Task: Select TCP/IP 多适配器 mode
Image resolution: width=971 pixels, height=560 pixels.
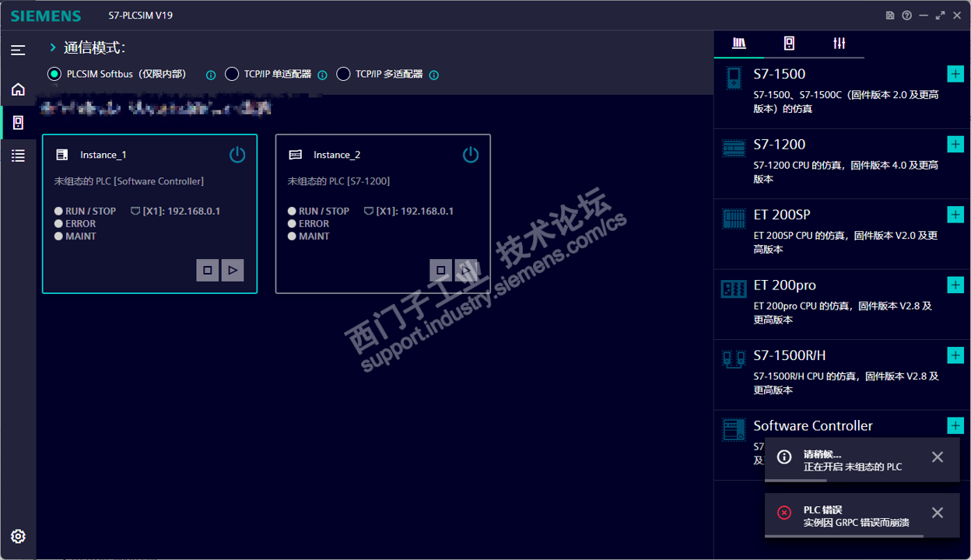Action: click(343, 74)
